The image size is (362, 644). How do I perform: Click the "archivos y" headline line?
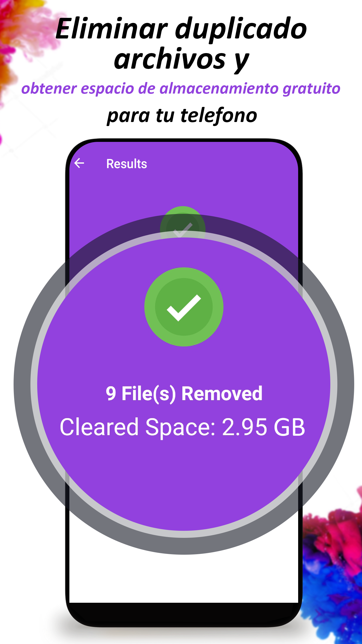181,59
